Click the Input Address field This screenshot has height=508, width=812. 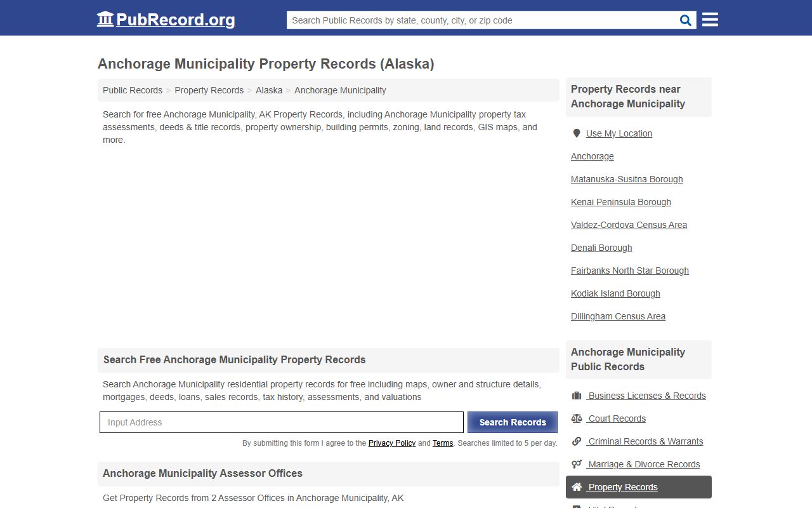pos(282,422)
